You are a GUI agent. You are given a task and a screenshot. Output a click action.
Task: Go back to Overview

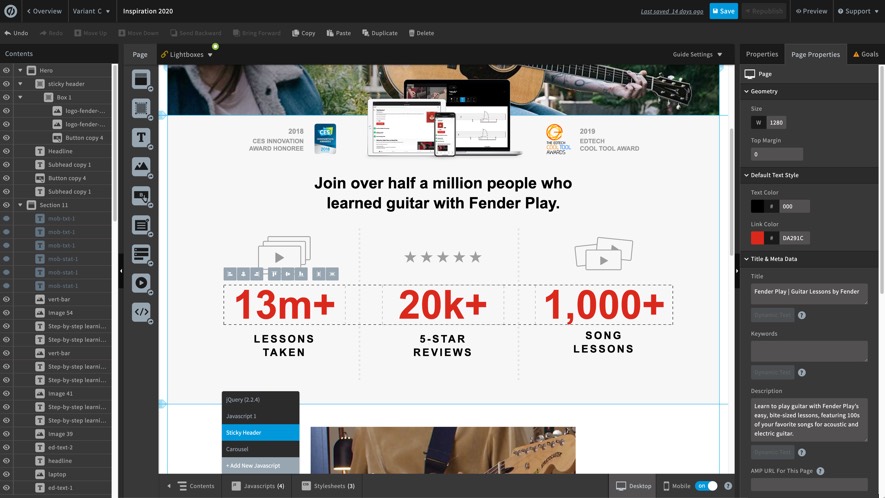[43, 11]
